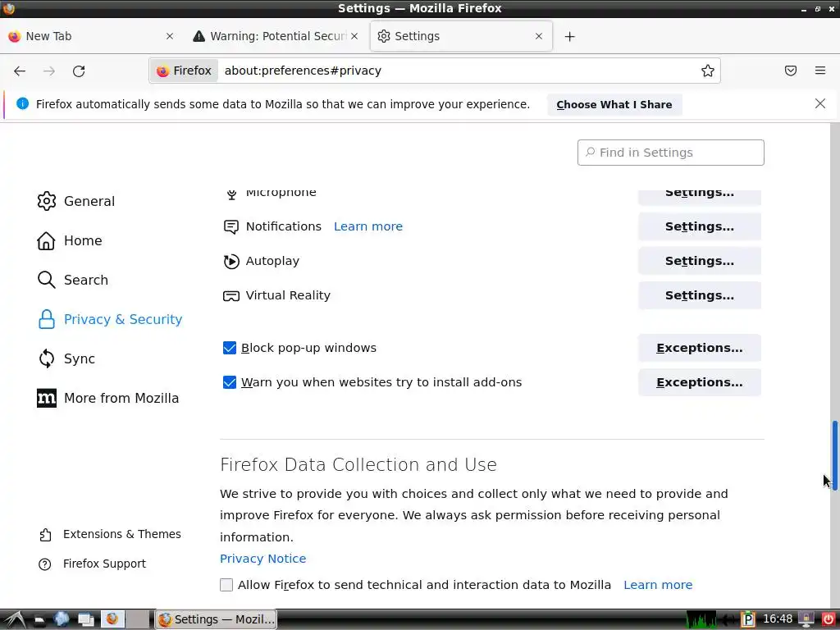Screen dimensions: 840x630
Task: Dismiss the data sharing notification bar
Action: click(x=820, y=103)
